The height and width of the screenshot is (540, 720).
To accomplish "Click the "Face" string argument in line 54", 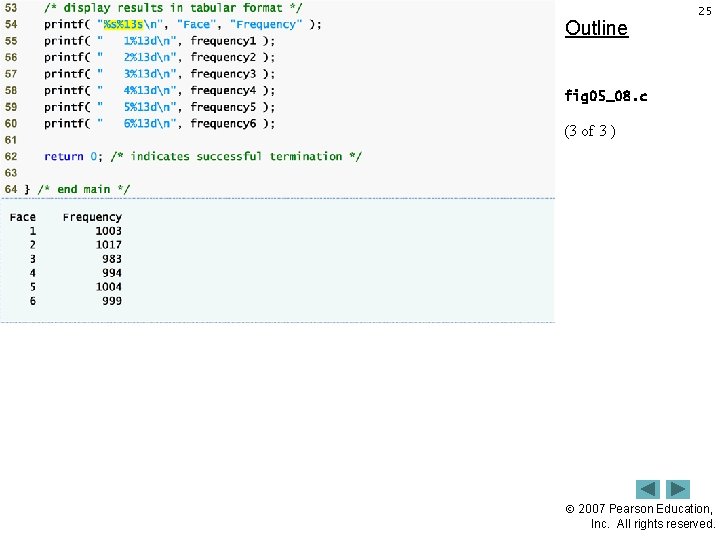I will [x=197, y=24].
